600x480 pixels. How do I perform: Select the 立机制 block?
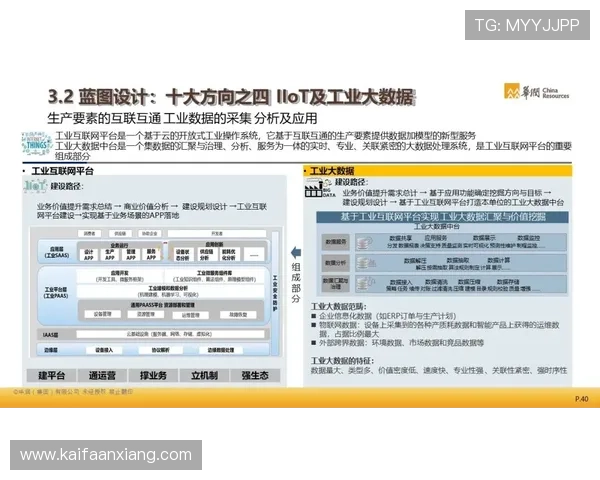[204, 376]
